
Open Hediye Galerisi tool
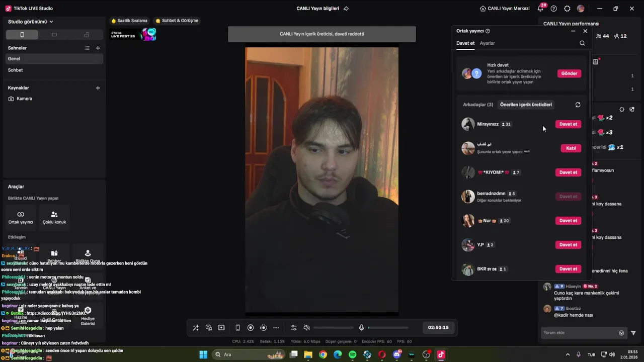pos(88,317)
